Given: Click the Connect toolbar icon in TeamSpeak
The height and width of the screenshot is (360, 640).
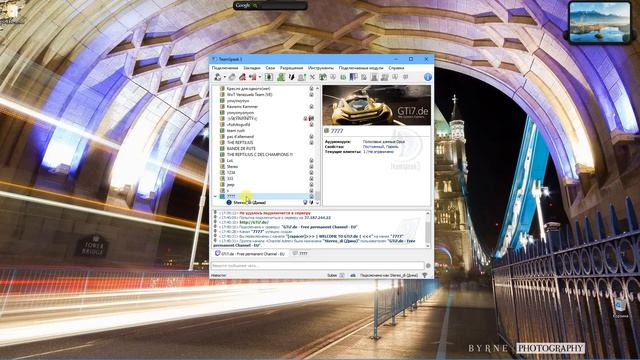Looking at the screenshot, I should coord(218,77).
